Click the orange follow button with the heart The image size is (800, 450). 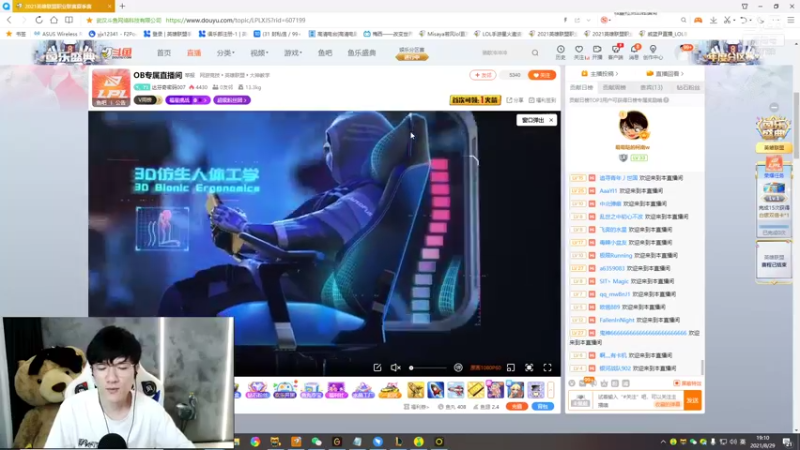click(x=542, y=75)
